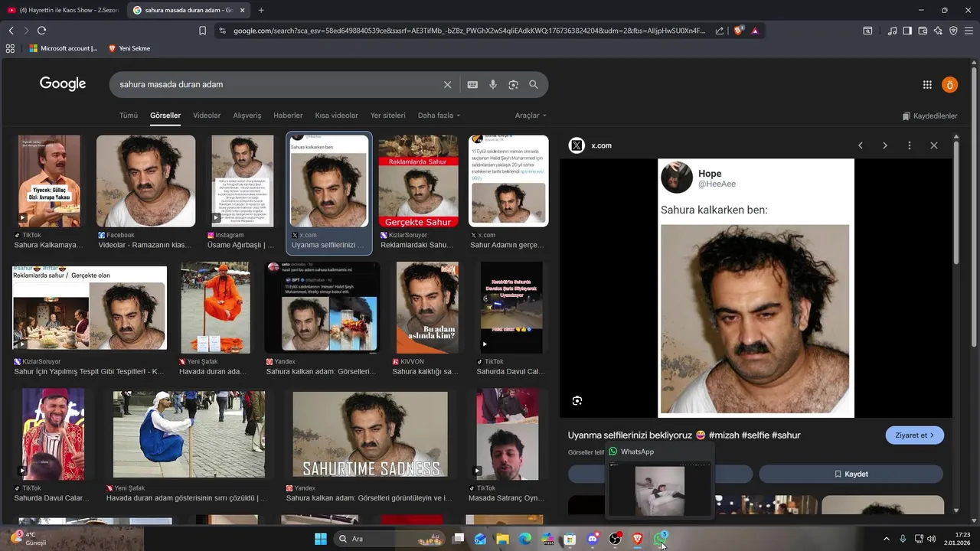This screenshot has height=551, width=980.
Task: Click the Ziyaret et button
Action: pos(915,435)
